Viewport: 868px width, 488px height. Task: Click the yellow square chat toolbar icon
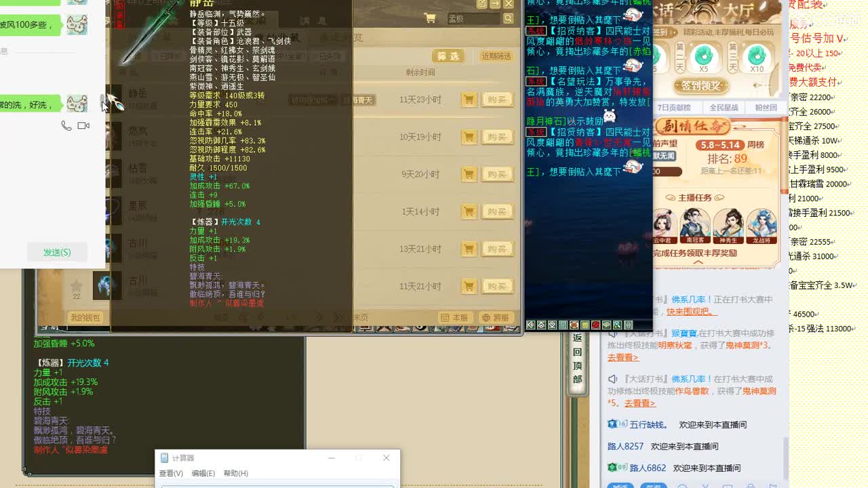pyautogui.click(x=585, y=325)
